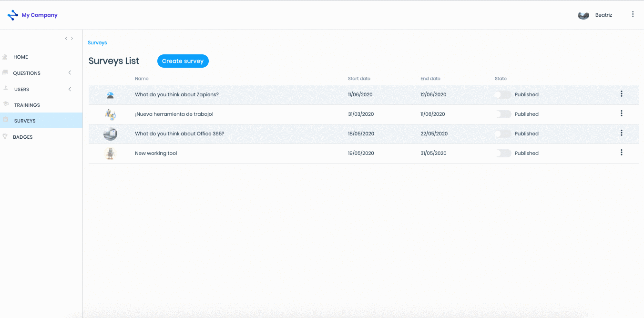Expand the Users submenu chevron
Image resolution: width=644 pixels, height=318 pixels.
(x=70, y=89)
